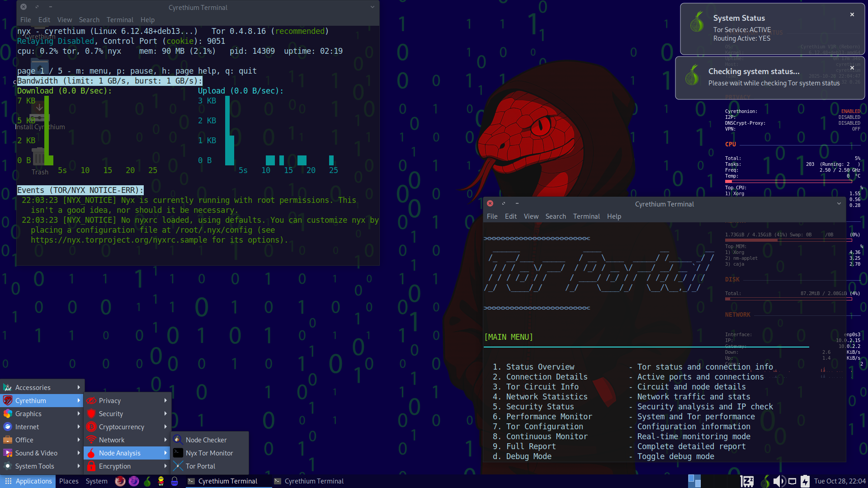Dismiss the System Status notification

(x=852, y=14)
